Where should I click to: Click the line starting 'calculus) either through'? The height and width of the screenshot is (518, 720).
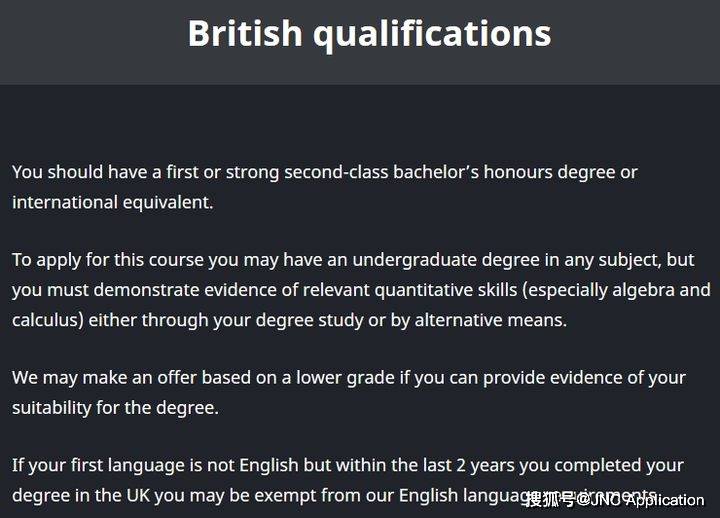click(x=289, y=320)
